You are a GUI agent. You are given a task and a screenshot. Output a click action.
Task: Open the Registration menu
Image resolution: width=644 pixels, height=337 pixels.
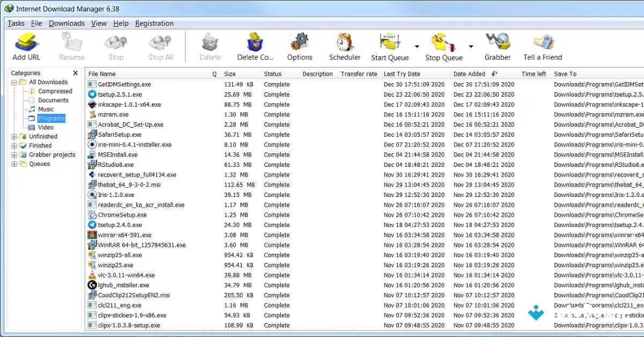coord(154,23)
